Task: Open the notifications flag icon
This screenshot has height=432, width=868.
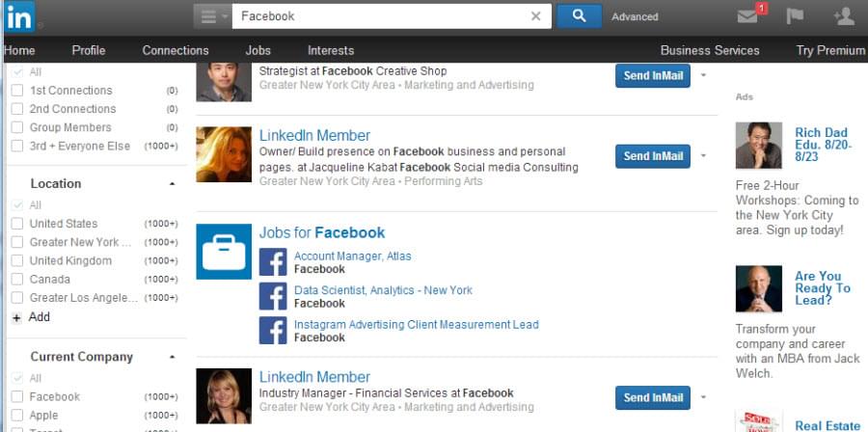Action: 796,16
